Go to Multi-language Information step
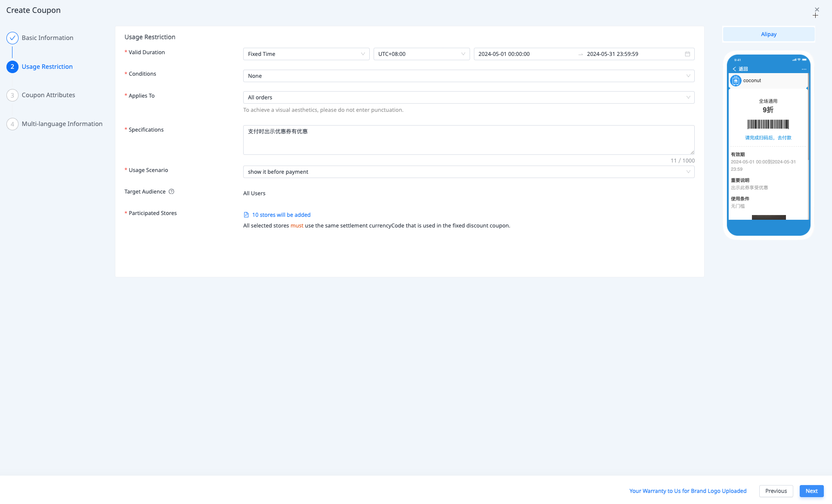Screen dimensions: 832x504 click(62, 124)
